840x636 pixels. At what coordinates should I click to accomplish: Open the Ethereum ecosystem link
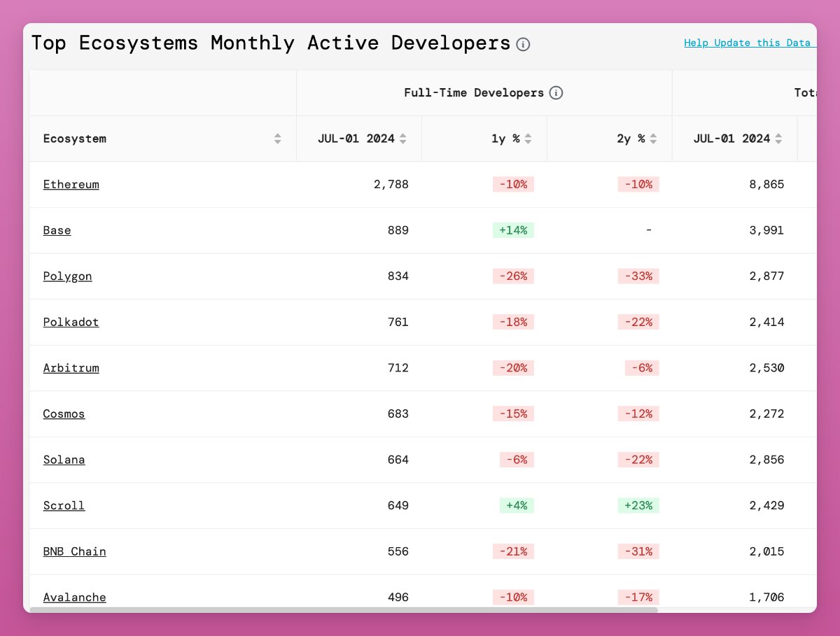pyautogui.click(x=71, y=185)
